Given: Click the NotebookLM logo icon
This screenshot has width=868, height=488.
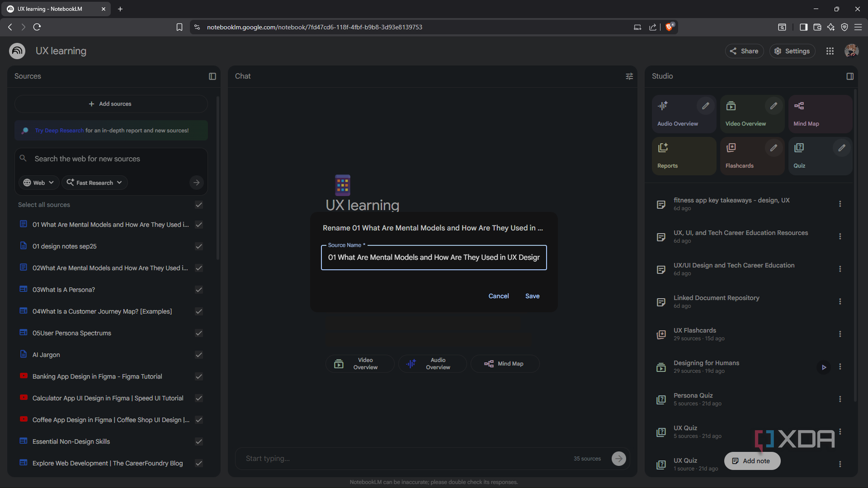Looking at the screenshot, I should click(17, 51).
